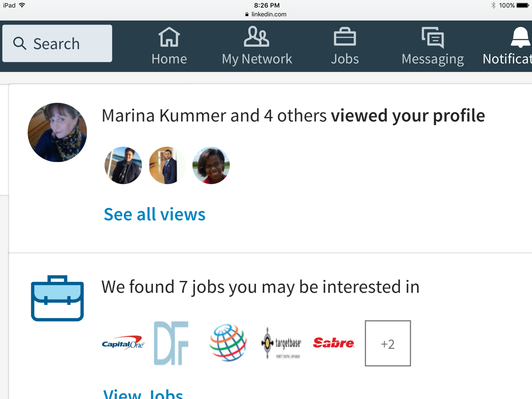This screenshot has width=532, height=399.
Task: Click the targetbase company logo
Action: click(282, 343)
